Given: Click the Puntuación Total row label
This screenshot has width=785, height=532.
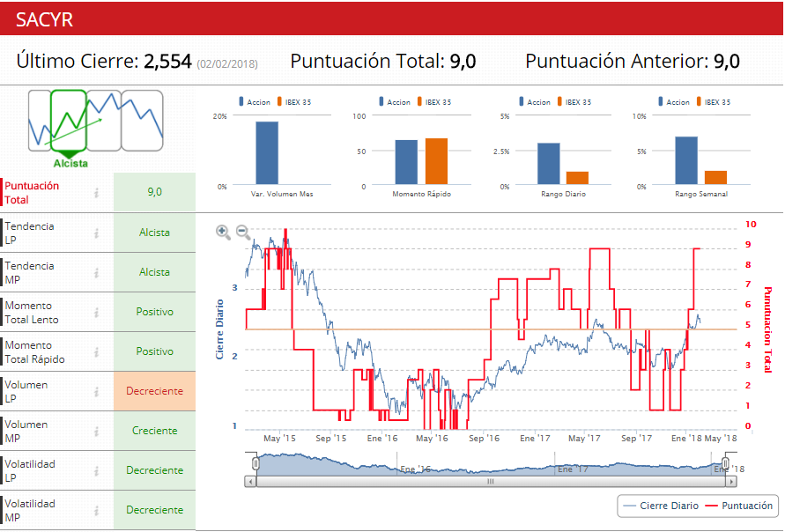Looking at the screenshot, I should coord(32,193).
